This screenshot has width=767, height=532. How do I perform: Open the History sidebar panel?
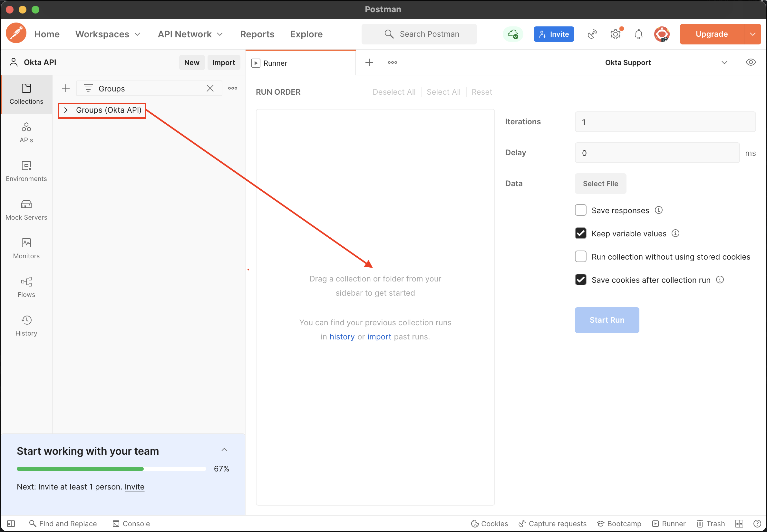(x=26, y=326)
